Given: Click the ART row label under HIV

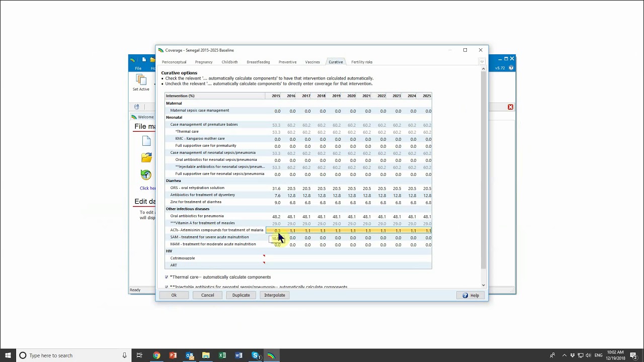Looking at the screenshot, I should point(174,265).
